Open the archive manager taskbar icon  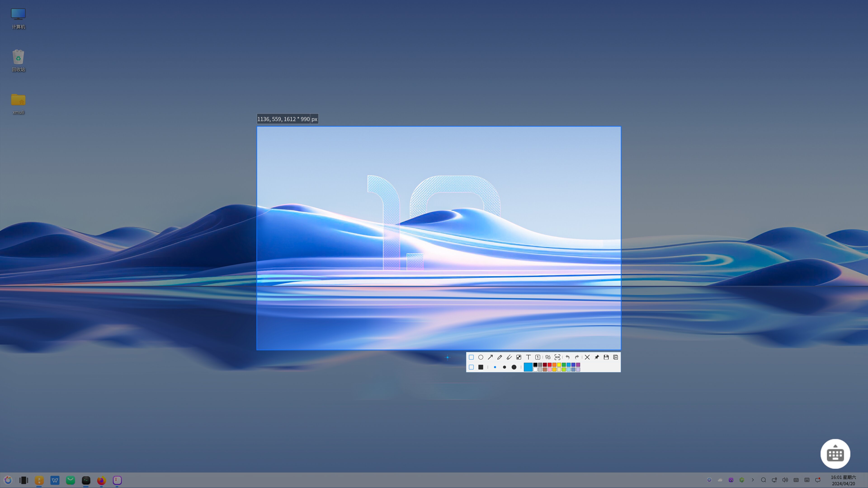39,480
